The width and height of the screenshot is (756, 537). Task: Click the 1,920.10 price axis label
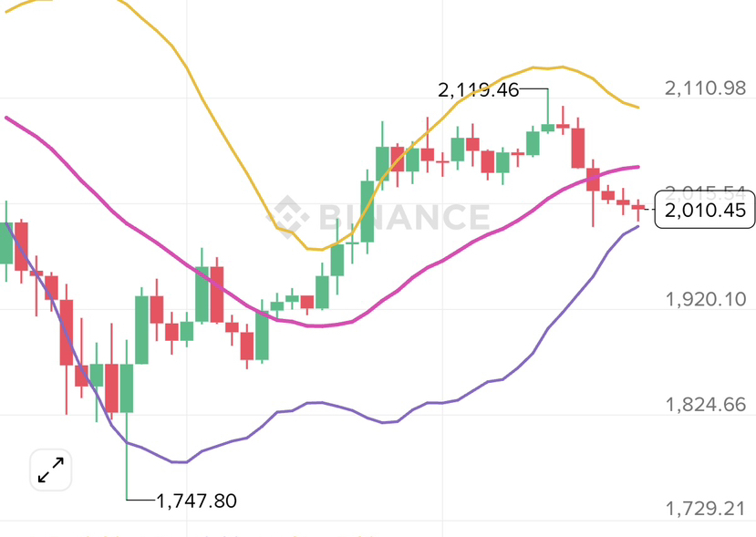tap(705, 299)
